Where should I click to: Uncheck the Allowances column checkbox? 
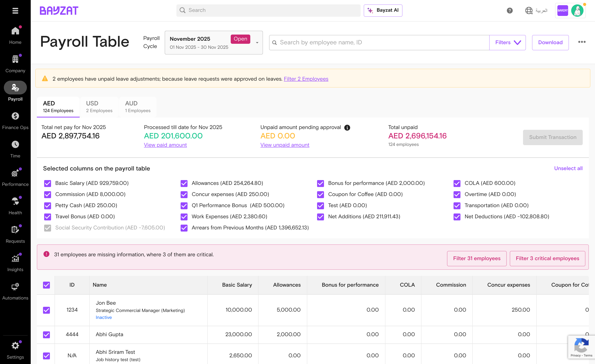pyautogui.click(x=184, y=183)
